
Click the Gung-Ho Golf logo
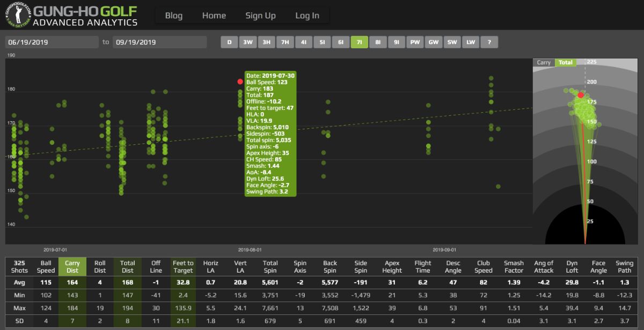[x=71, y=16]
